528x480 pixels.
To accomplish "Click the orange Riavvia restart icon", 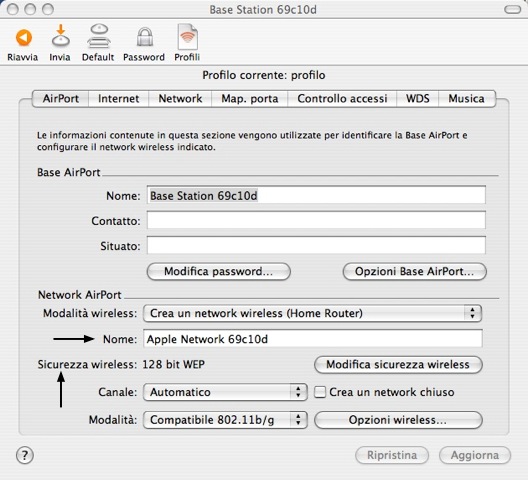I will [x=24, y=37].
